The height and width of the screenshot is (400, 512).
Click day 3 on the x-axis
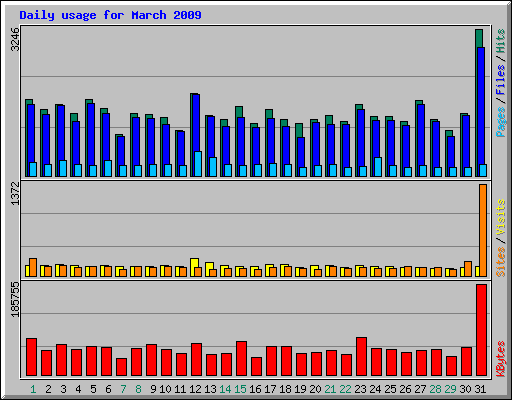[x=63, y=389]
